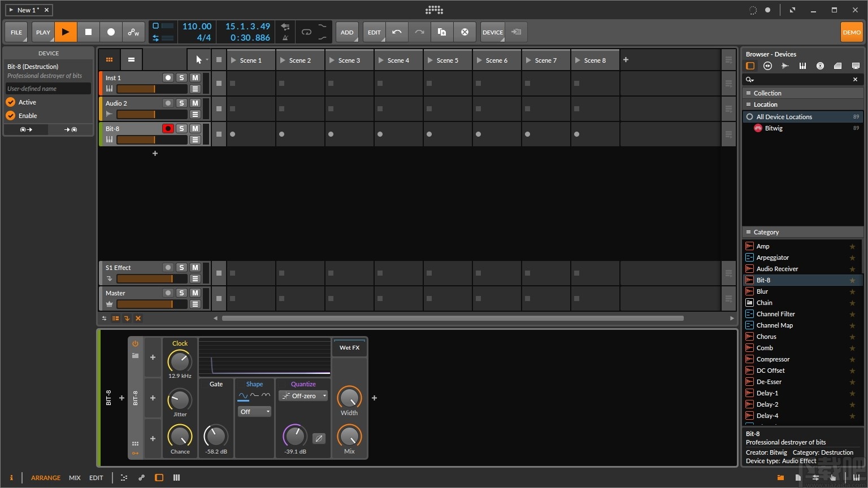This screenshot has height=488, width=868.
Task: Switch to ARRANGE layout tab
Action: click(46, 478)
